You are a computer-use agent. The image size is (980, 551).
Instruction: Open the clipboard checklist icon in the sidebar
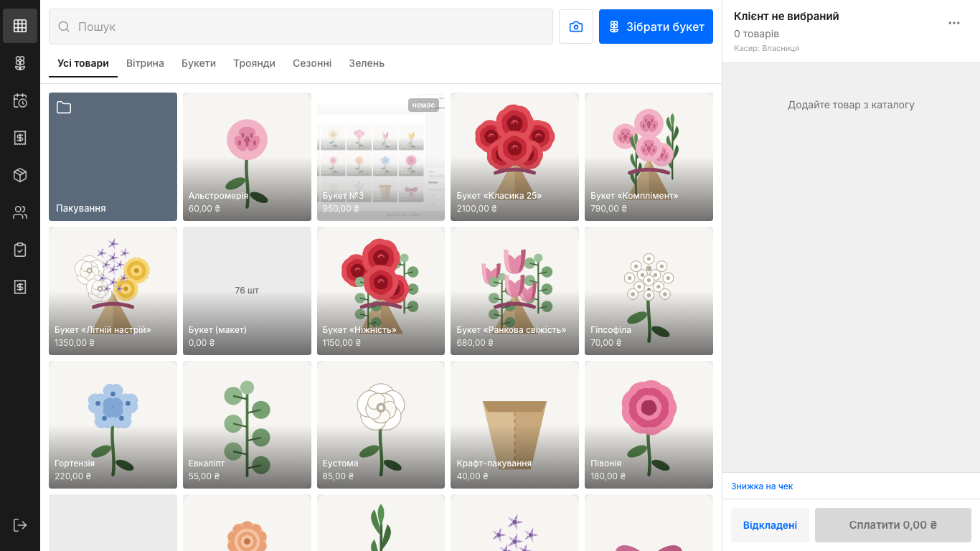click(20, 250)
